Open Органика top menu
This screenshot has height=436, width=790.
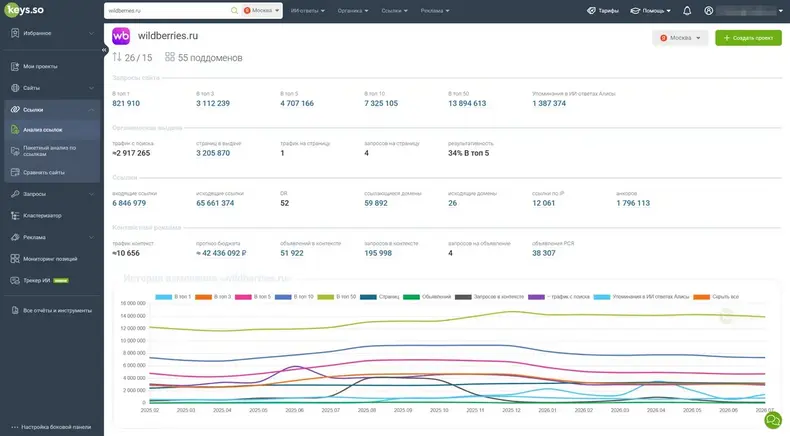(353, 11)
